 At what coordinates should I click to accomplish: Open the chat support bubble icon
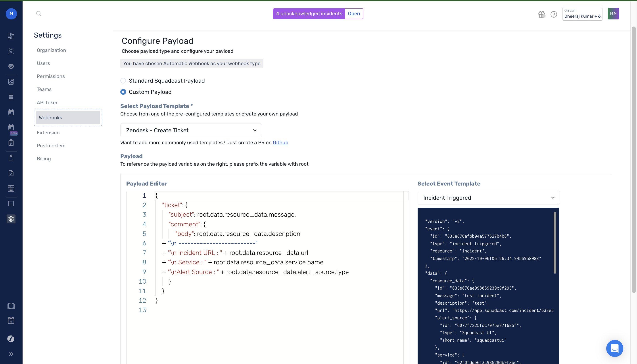point(614,348)
